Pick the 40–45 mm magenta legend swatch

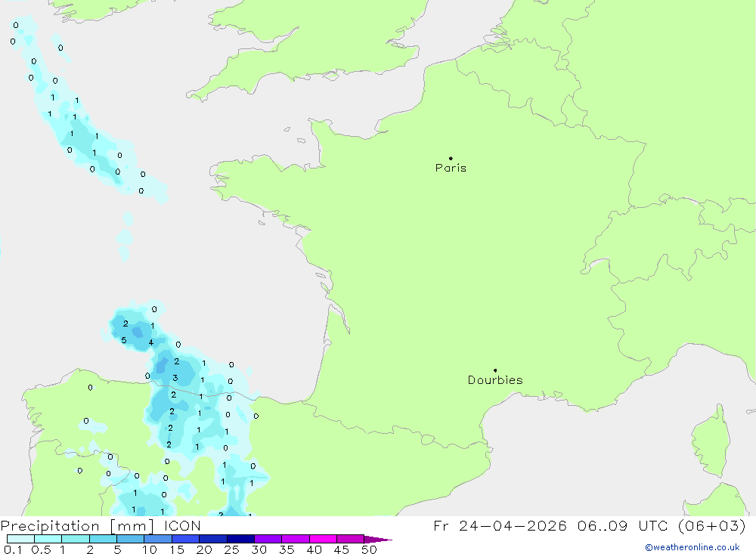click(x=323, y=539)
